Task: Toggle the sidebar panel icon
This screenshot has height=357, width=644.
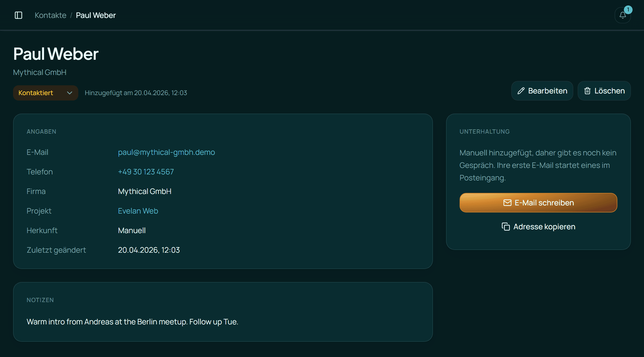Action: click(x=18, y=15)
